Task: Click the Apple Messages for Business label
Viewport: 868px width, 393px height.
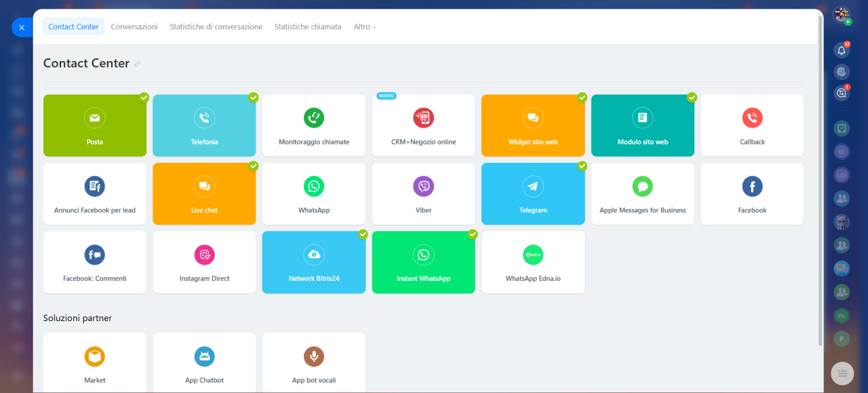Action: tap(643, 210)
